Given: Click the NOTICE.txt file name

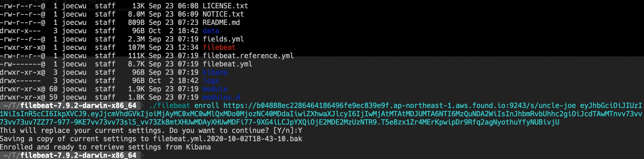Looking at the screenshot, I should pos(223,14).
